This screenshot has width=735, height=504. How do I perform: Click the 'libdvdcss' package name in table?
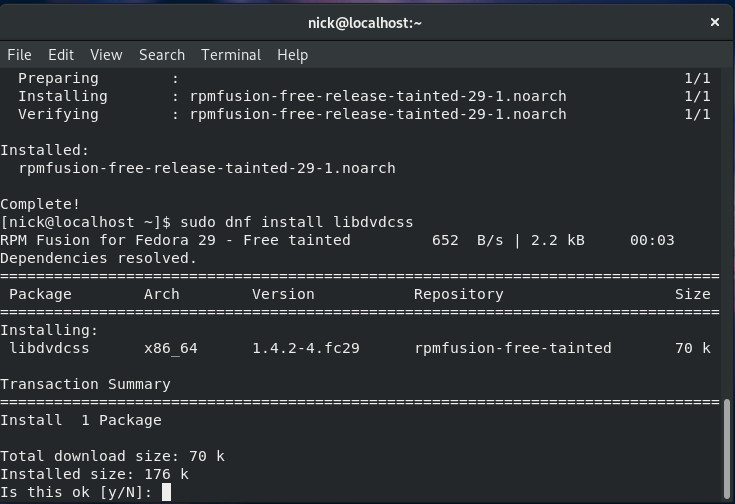click(49, 348)
